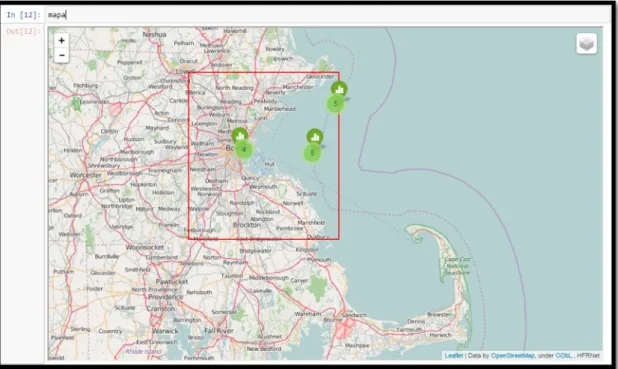Screen dimensions: 618x369
Task: Expand the cluster labeled 4 at Boston
Action: pyautogui.click(x=244, y=150)
